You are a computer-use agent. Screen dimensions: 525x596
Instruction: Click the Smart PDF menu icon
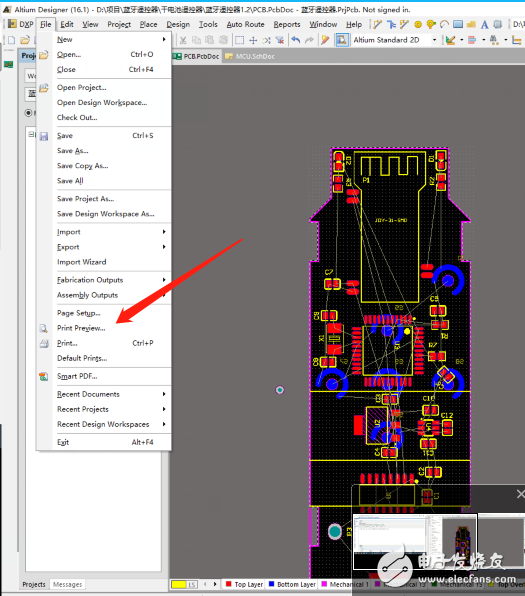pos(44,376)
